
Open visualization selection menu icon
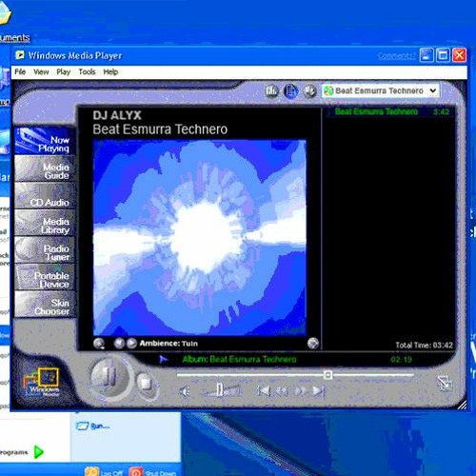pos(99,343)
